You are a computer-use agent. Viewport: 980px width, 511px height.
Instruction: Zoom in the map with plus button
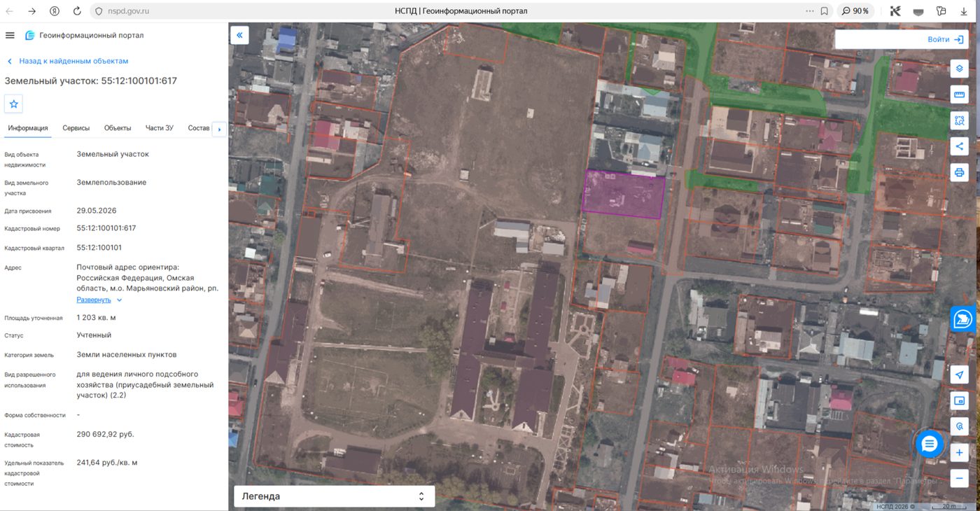tap(959, 453)
